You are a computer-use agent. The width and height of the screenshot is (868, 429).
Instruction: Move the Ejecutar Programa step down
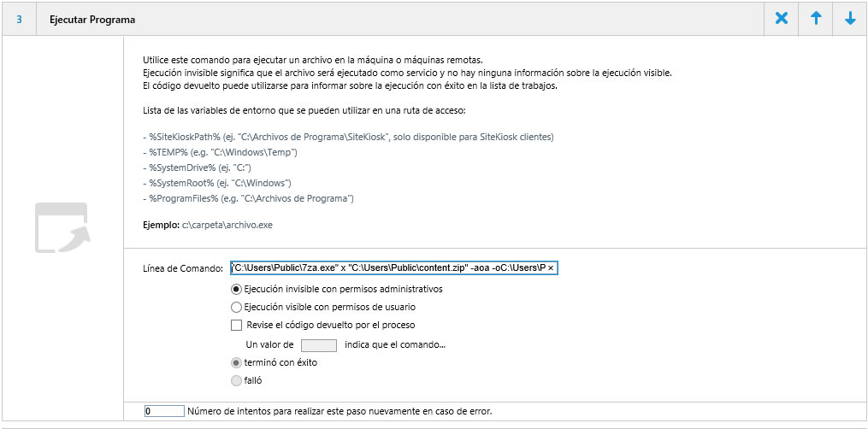(850, 18)
